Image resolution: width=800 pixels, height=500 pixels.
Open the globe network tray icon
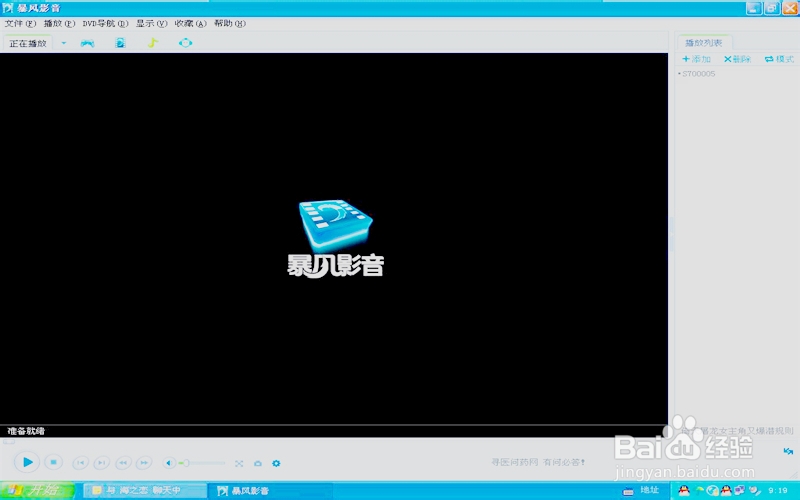point(712,491)
